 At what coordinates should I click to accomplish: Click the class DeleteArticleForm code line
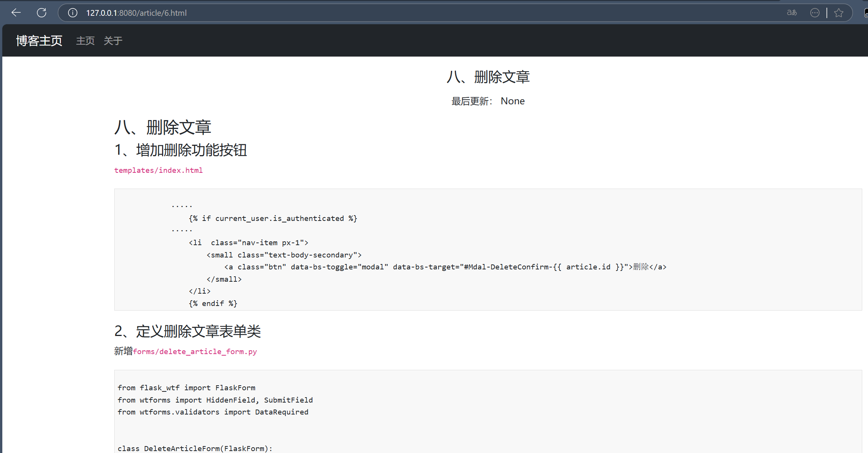195,448
